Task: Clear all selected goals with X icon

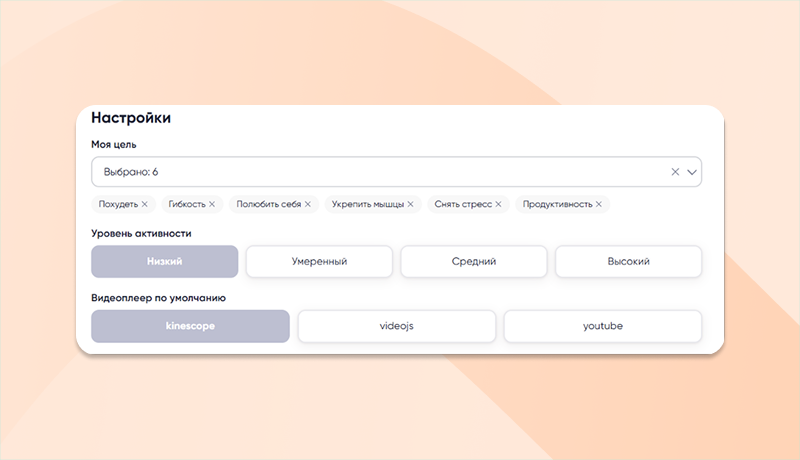Action: (x=675, y=172)
